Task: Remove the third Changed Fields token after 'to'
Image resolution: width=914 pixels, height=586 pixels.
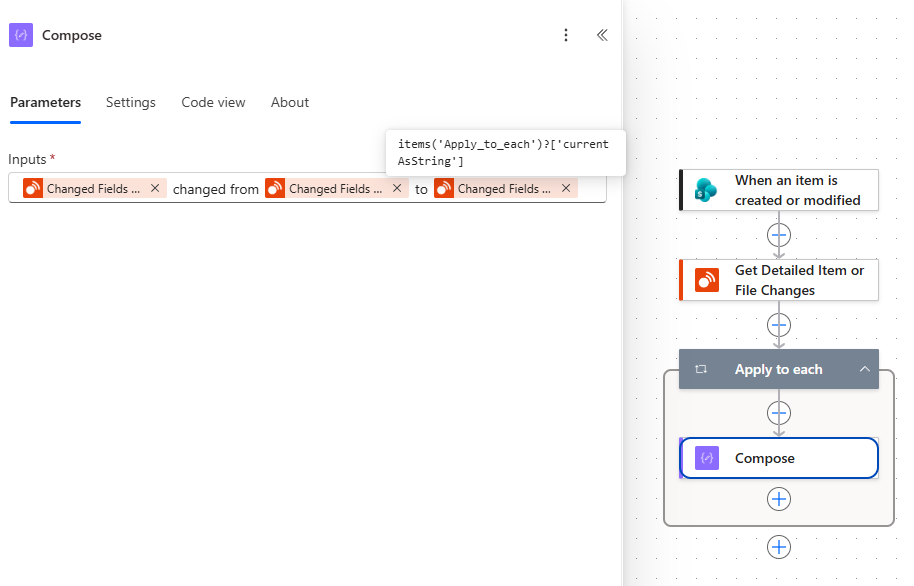Action: (566, 188)
